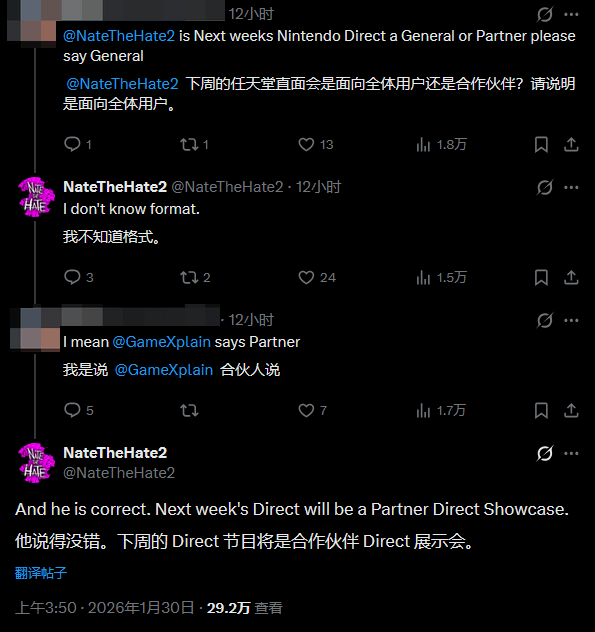Click the Grok icon on the main NateTheHate2 post
The height and width of the screenshot is (632, 595).
point(545,453)
